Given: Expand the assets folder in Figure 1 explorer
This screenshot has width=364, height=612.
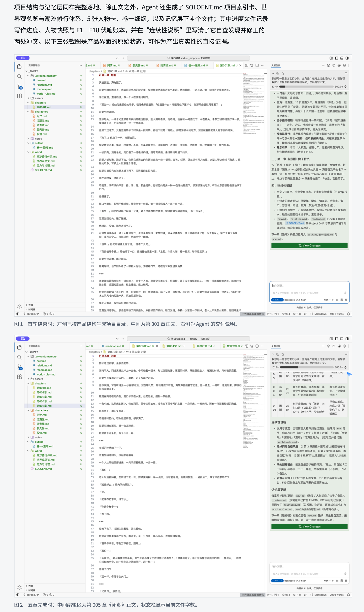Looking at the screenshot, I should coord(55,98).
